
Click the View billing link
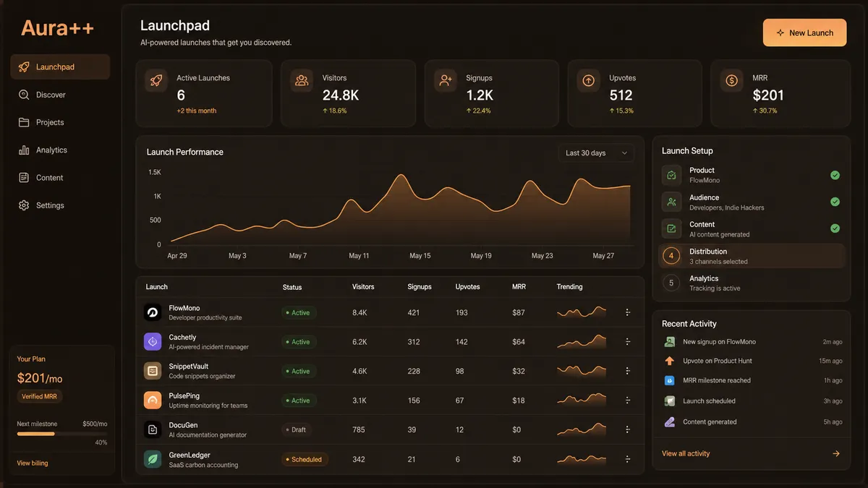[x=33, y=463]
